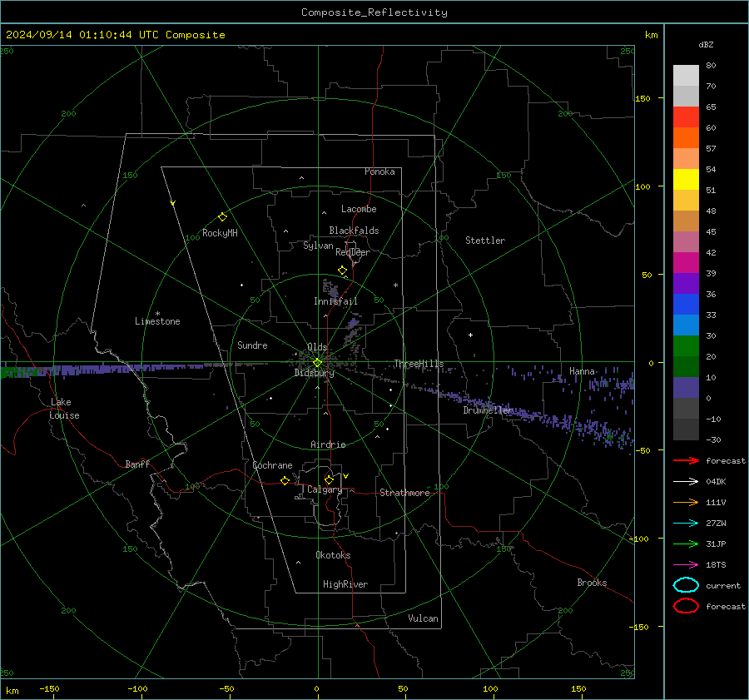
Task: Click the RockyMH label
Action: click(x=220, y=233)
